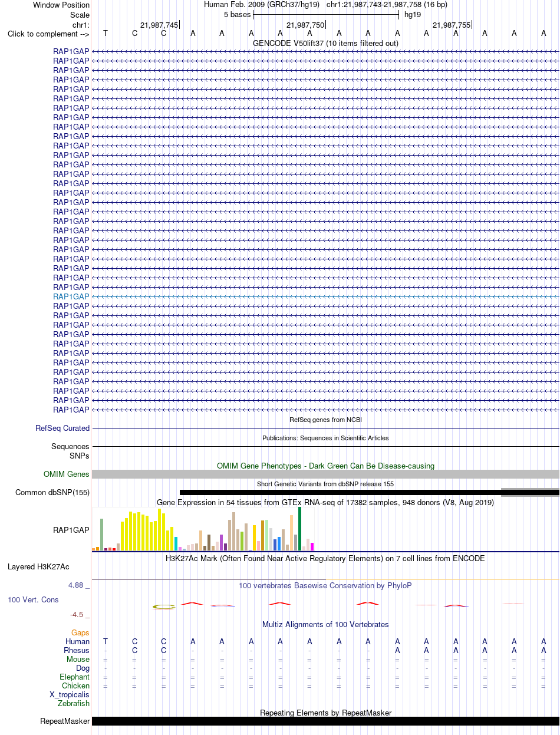The height and width of the screenshot is (735, 560).
Task: Click the Mouse alignment row label
Action: click(78, 659)
